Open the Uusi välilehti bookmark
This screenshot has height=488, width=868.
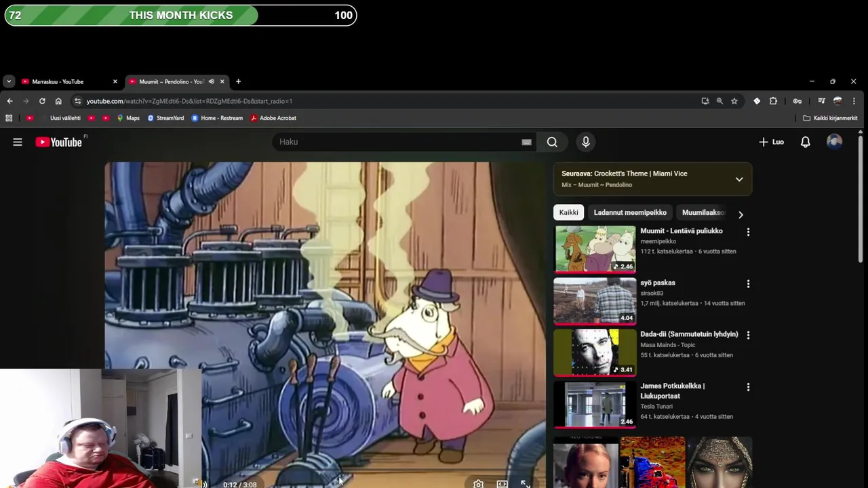(x=65, y=118)
